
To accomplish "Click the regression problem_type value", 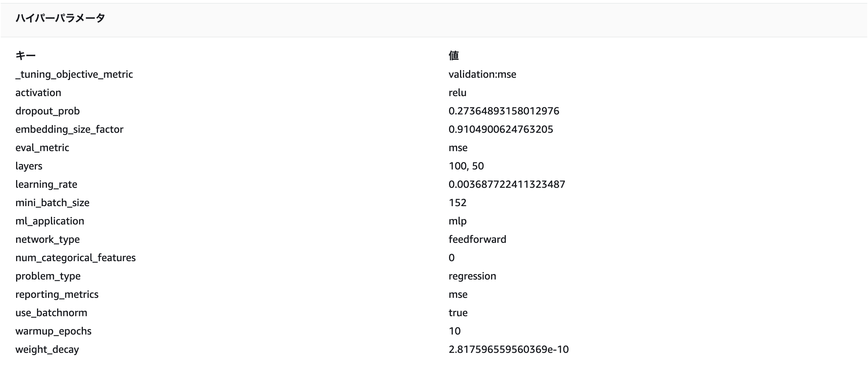I will point(472,276).
